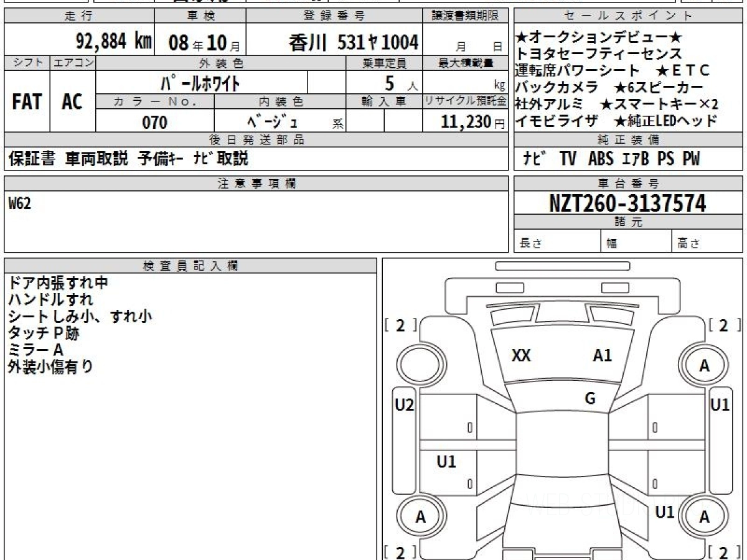Click the 車台番号 header
This screenshot has height=560, width=747.
click(x=628, y=183)
